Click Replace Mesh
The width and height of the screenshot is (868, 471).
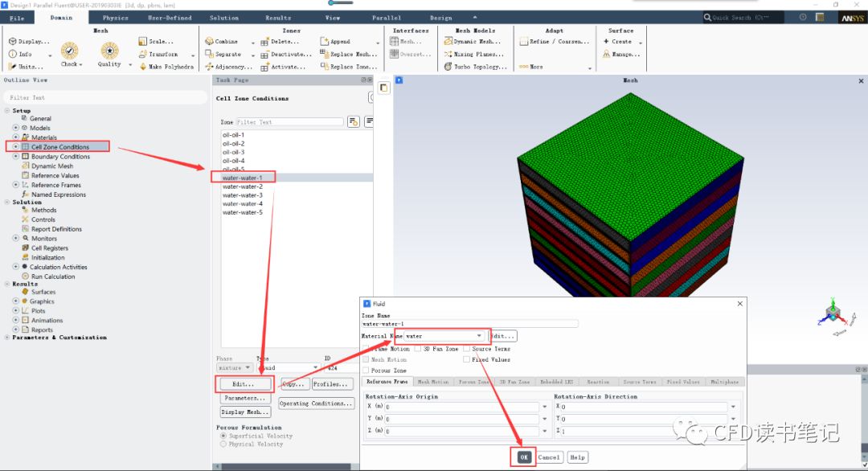point(349,54)
